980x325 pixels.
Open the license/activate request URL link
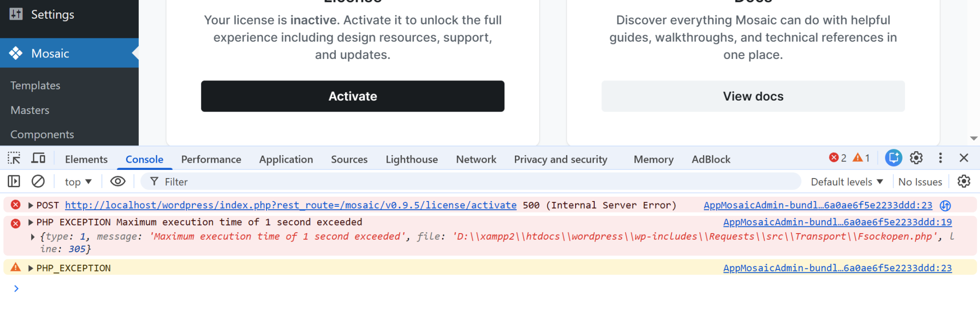[x=291, y=205]
